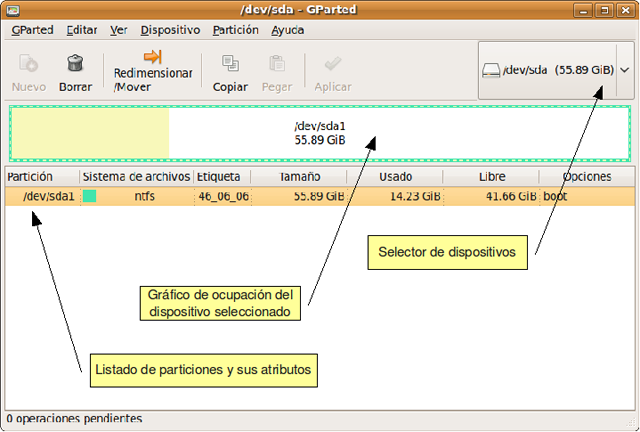This screenshot has width=640, height=432.
Task: Select the /dev/sda1 partition row
Action: (x=300, y=196)
